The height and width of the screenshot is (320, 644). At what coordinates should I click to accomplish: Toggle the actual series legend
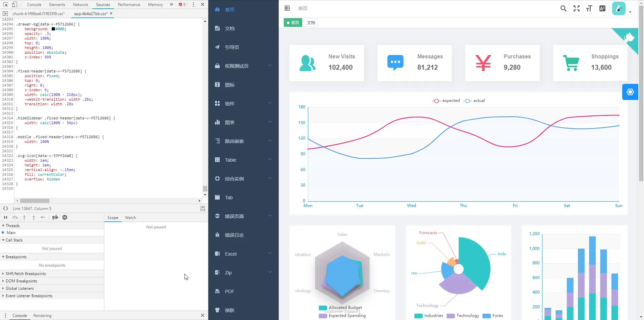(x=474, y=101)
